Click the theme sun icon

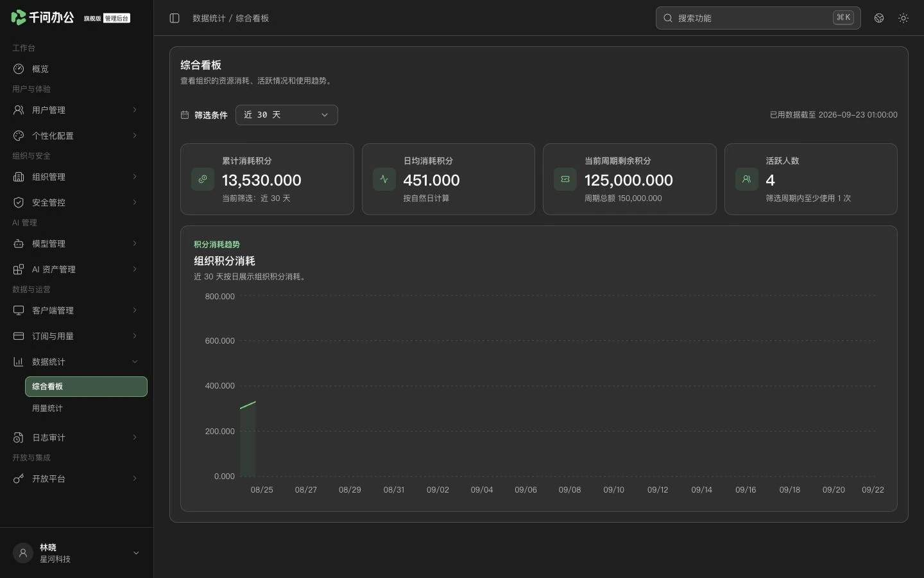[903, 18]
